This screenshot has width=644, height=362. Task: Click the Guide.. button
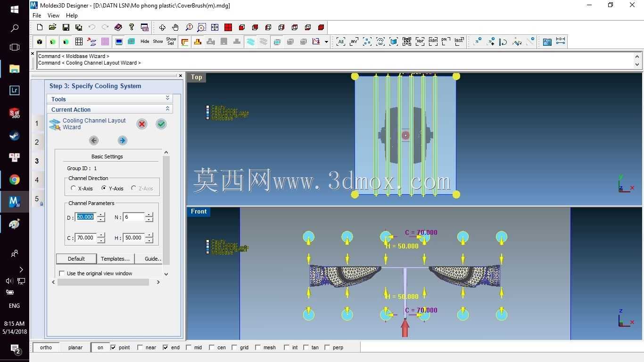click(149, 259)
